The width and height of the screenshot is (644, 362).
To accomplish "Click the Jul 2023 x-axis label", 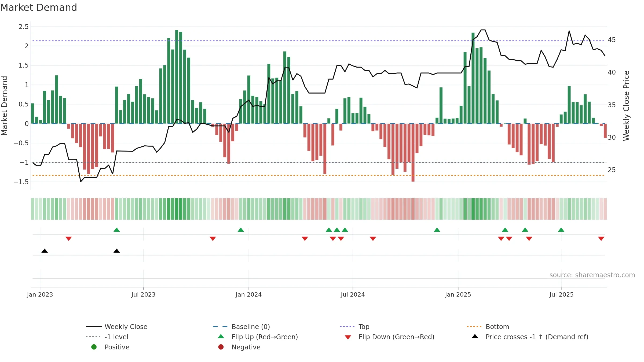I will pyautogui.click(x=144, y=294).
